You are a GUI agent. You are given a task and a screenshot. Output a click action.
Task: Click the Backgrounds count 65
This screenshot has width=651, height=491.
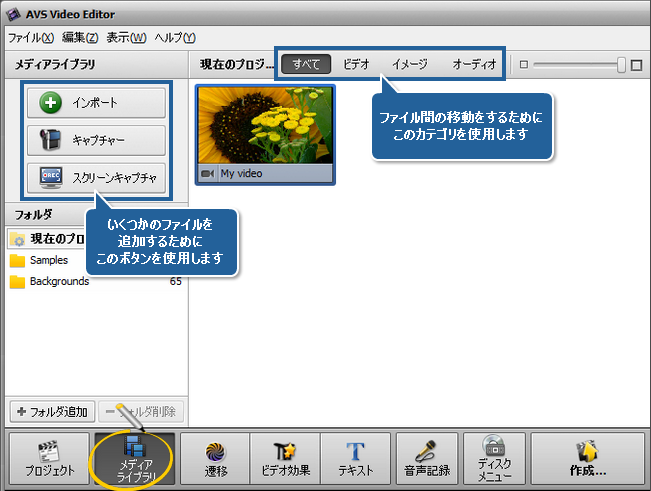coord(176,281)
